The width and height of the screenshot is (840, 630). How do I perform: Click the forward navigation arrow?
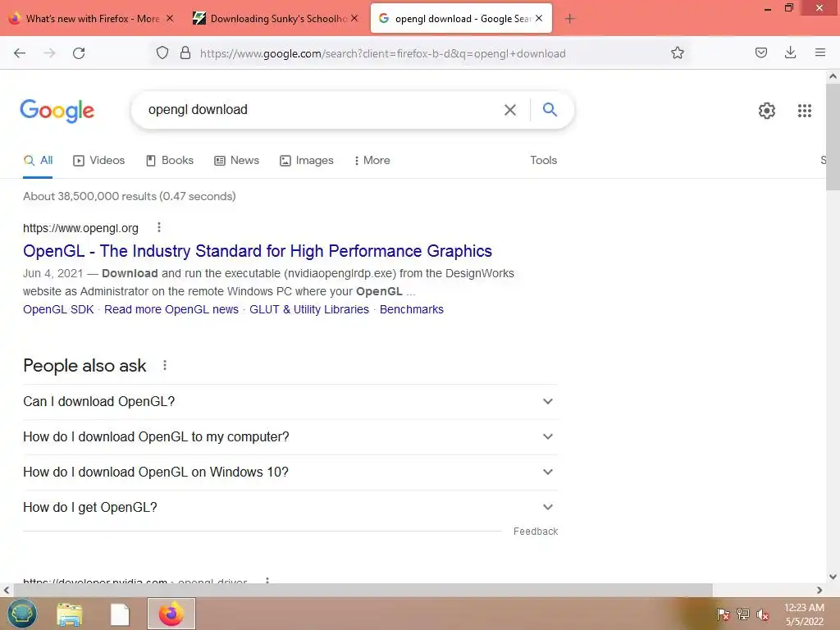click(x=49, y=53)
